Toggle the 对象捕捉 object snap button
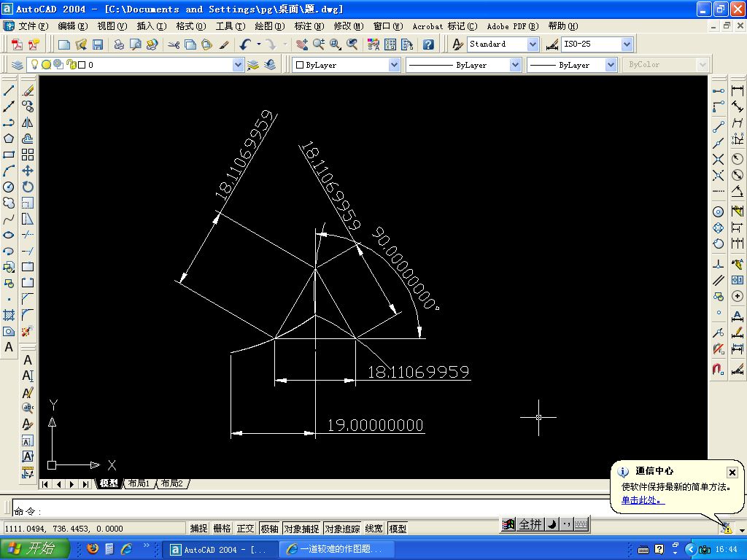The height and width of the screenshot is (560, 747). point(301,529)
